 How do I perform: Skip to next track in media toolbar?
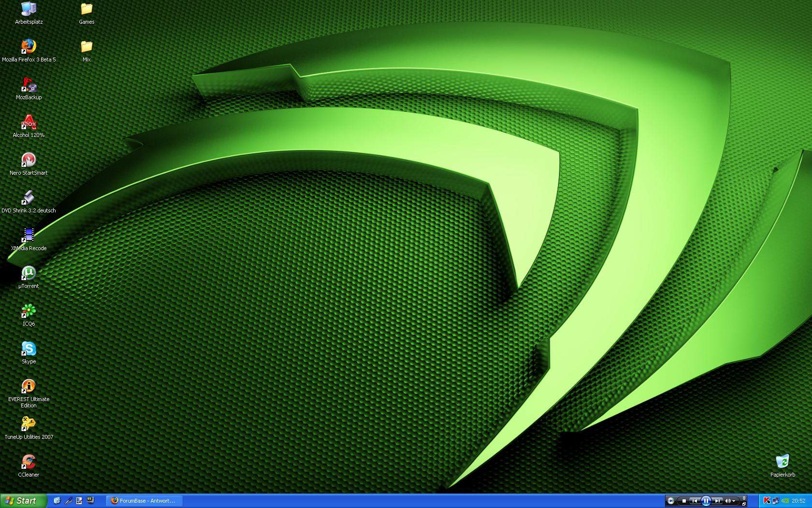(717, 501)
